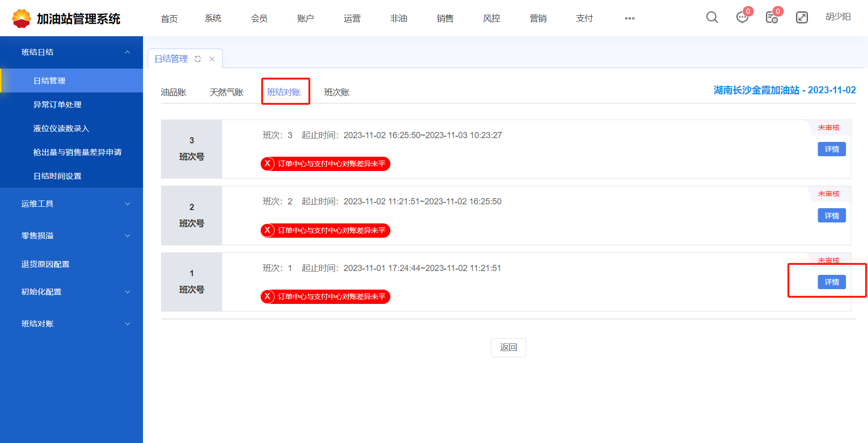The image size is (868, 443).
Task: Click the search magnifier icon
Action: point(712,18)
